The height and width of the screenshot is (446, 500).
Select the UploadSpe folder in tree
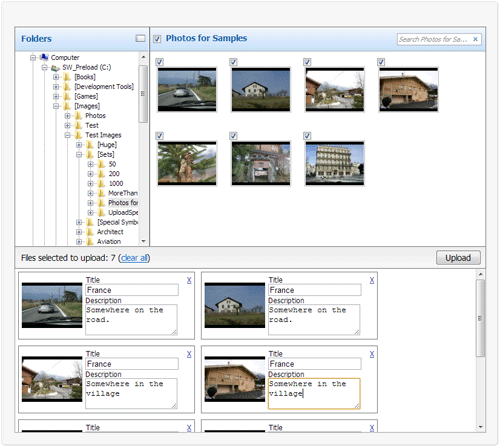pyautogui.click(x=123, y=212)
